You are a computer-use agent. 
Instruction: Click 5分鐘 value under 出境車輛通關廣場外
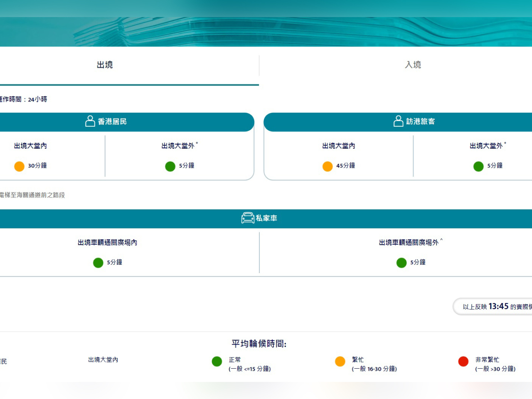[418, 262]
